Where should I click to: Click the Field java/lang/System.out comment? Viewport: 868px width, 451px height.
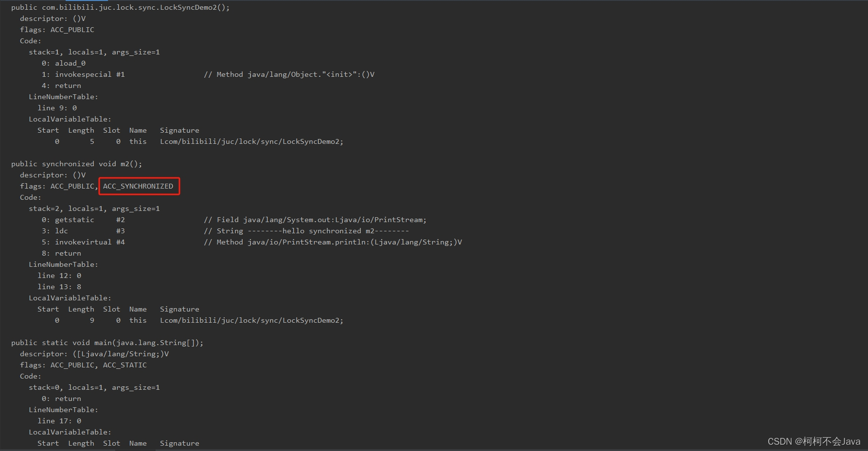point(315,220)
